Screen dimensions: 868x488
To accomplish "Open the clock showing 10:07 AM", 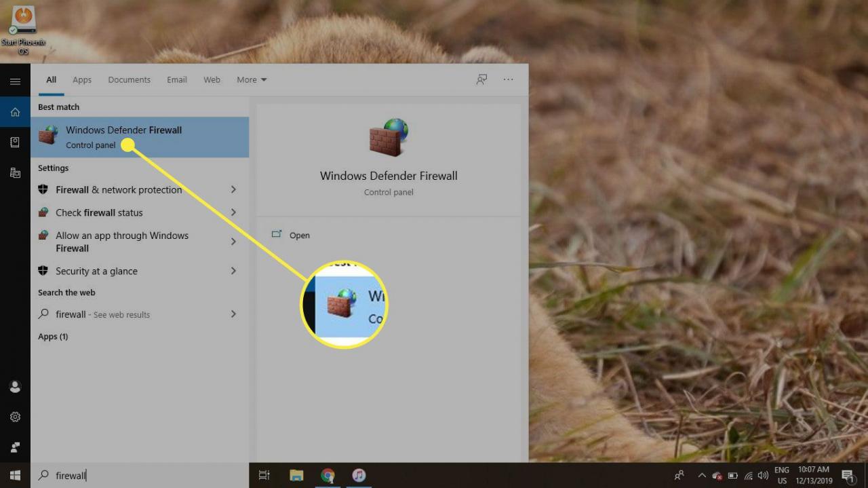I will (814, 475).
